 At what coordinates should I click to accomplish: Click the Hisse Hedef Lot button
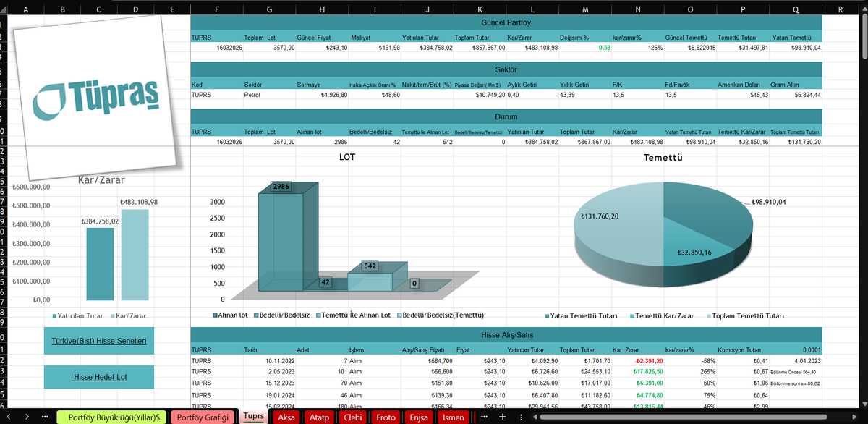99,377
